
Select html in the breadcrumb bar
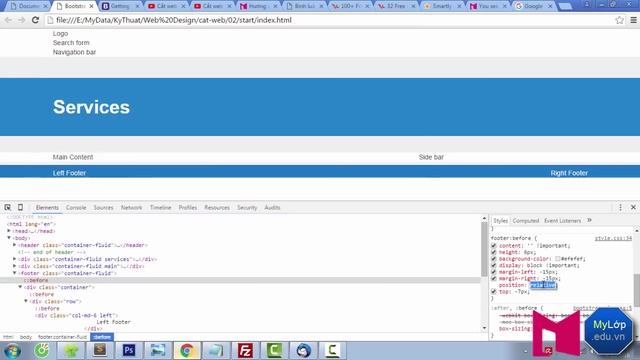click(8, 337)
